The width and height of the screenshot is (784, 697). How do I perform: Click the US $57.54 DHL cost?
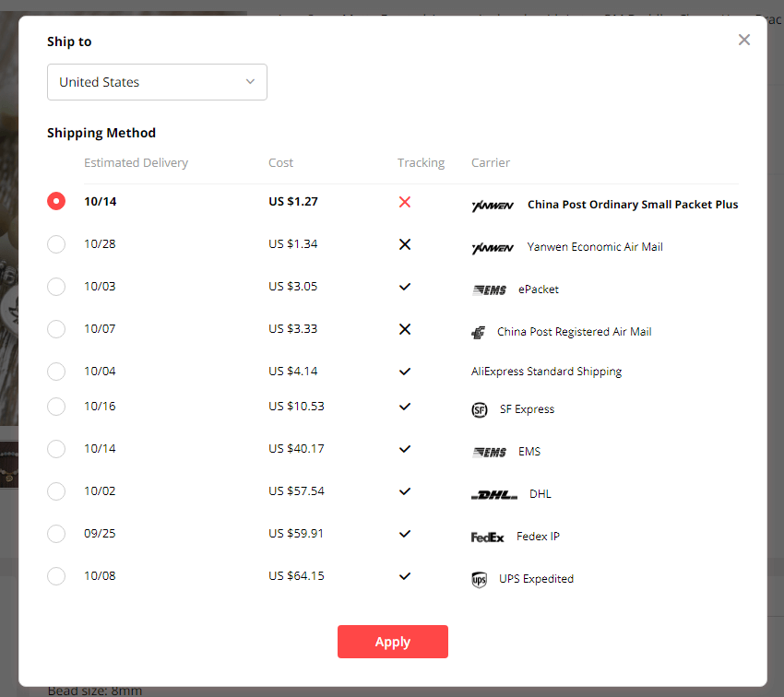(x=296, y=491)
